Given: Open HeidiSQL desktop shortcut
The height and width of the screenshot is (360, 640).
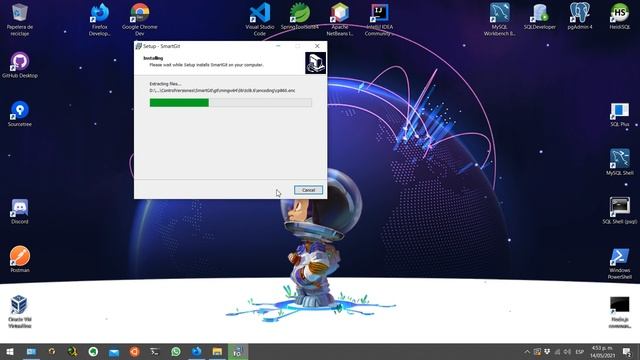Looking at the screenshot, I should click(620, 16).
